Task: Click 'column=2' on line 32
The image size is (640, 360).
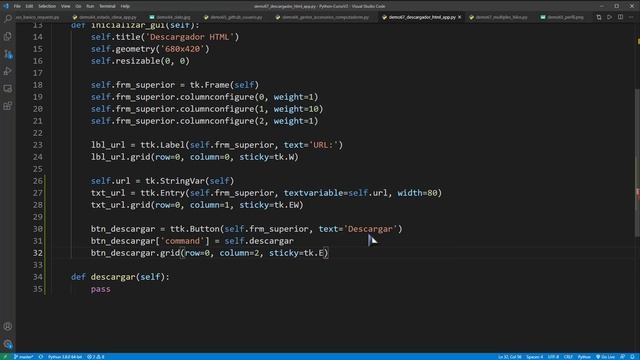Action: (239, 253)
